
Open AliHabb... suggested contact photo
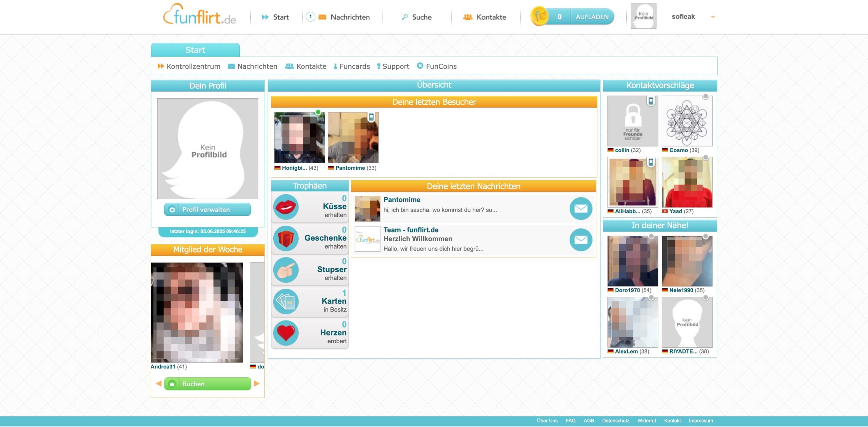tap(633, 182)
